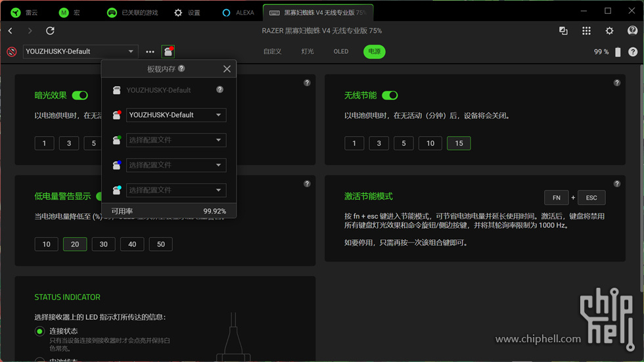Select the 连接状态 radio button
This screenshot has width=644, height=362.
39,331
